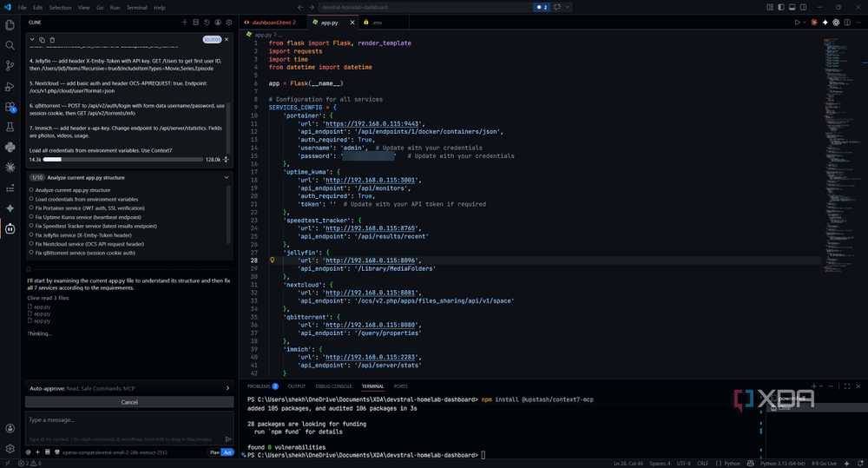Screen dimensions: 868x468
Task: Click the 'Fix Jellyfin service' checklist circle
Action: point(31,234)
